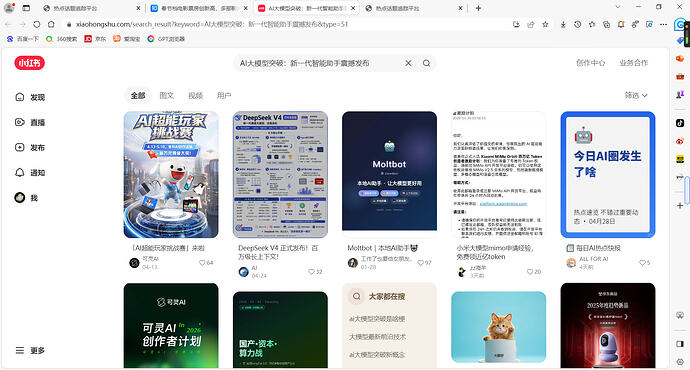Open the 更多 (More) hamburger menu
Viewport: 690px width, 370px height.
click(30, 350)
